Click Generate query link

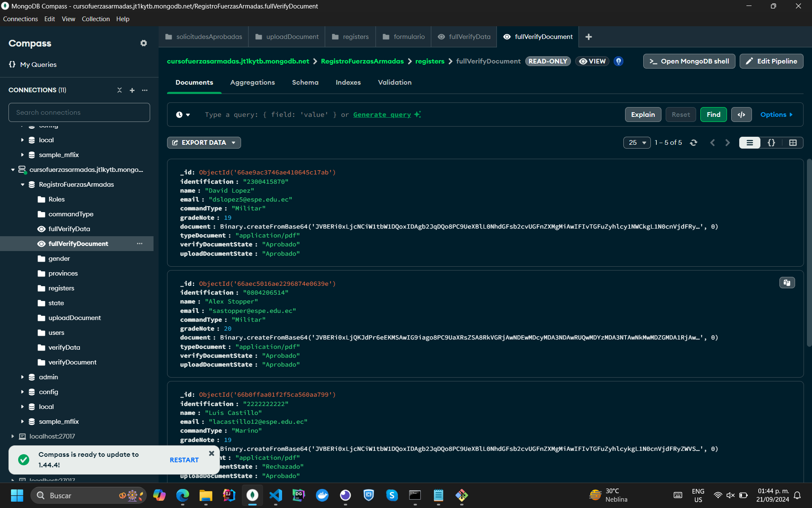pyautogui.click(x=382, y=115)
